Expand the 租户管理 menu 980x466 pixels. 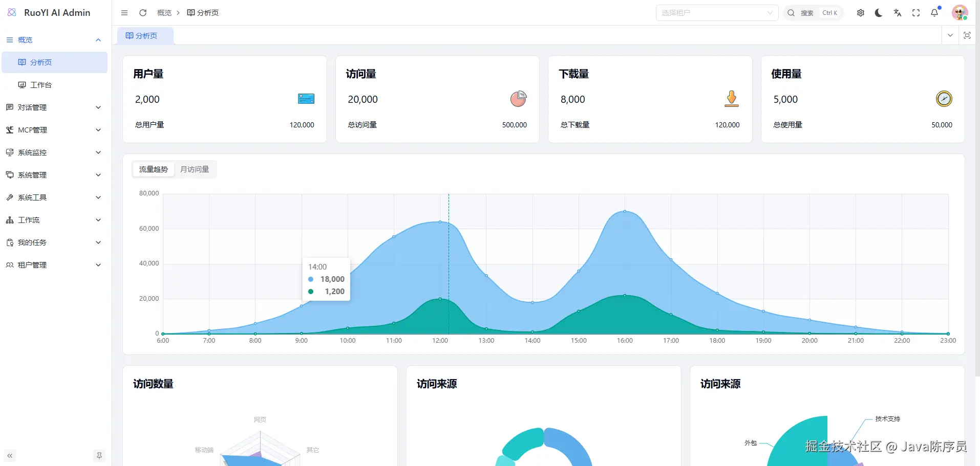[54, 265]
